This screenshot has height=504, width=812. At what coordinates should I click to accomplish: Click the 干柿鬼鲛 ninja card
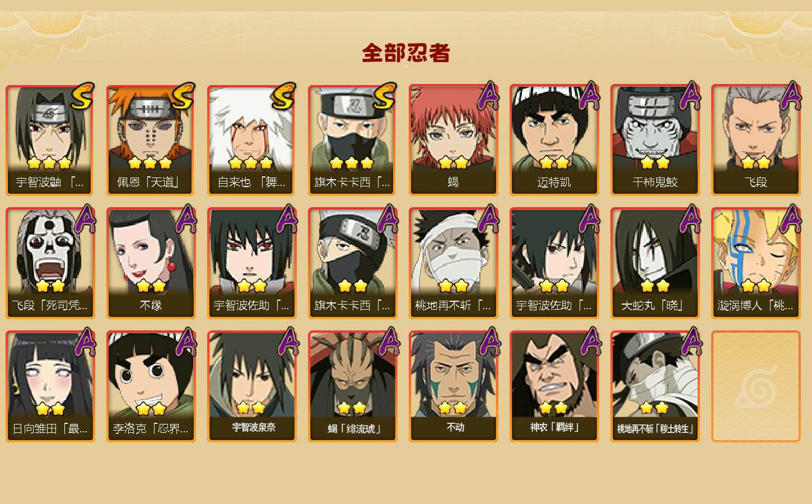pyautogui.click(x=655, y=140)
